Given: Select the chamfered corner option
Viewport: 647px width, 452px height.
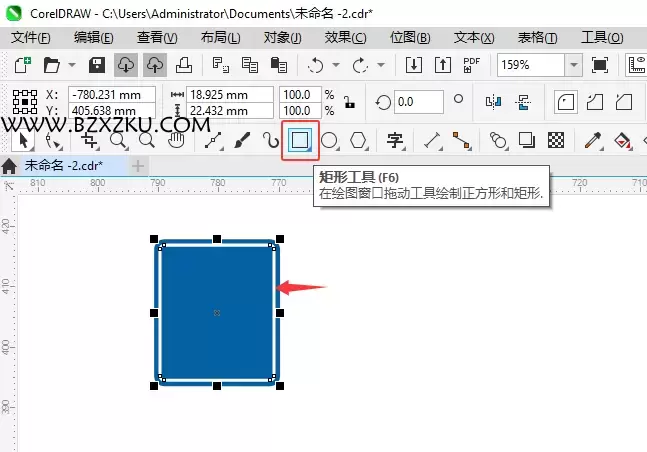Looking at the screenshot, I should [x=624, y=102].
